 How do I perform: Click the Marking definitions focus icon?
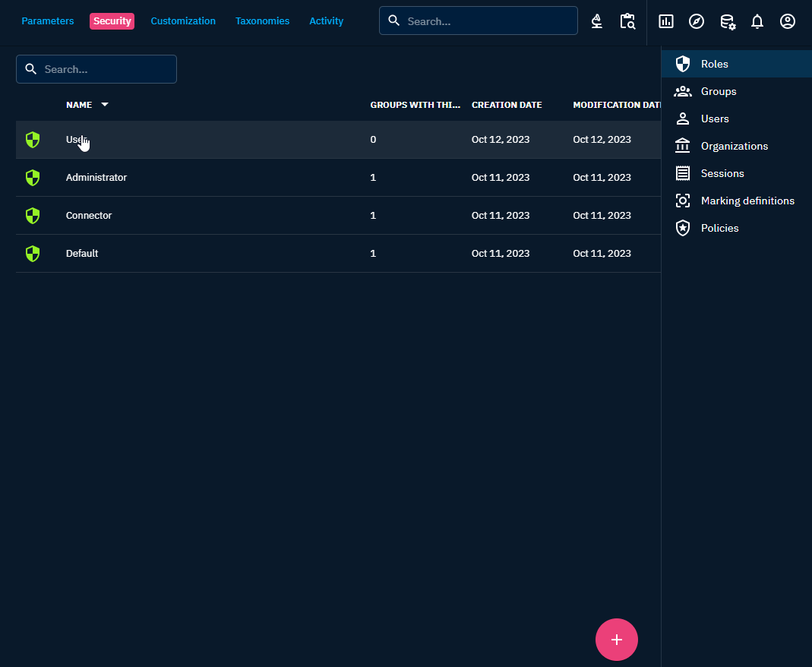(x=683, y=201)
